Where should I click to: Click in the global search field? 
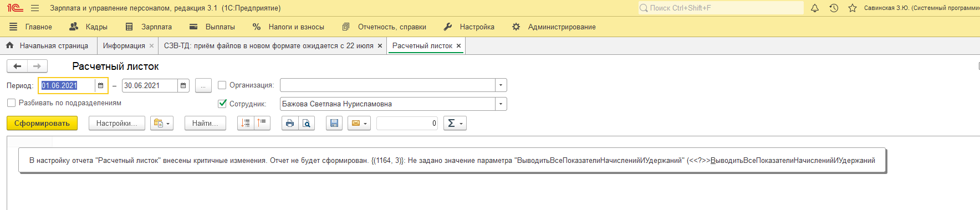pos(721,8)
